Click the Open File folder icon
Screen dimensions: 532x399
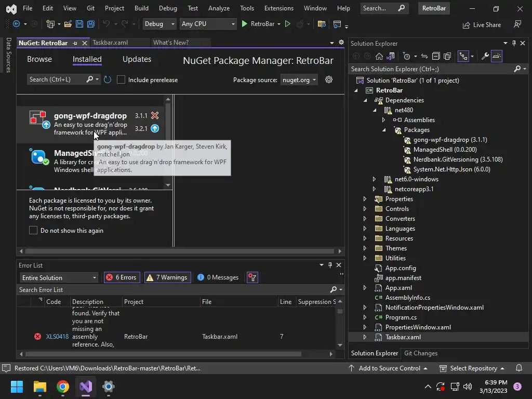[x=68, y=24]
